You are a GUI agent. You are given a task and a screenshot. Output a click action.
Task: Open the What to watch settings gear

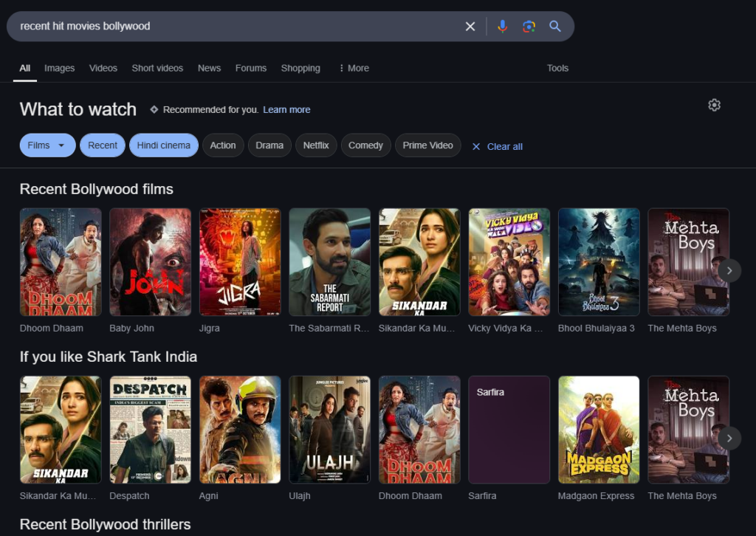tap(714, 105)
